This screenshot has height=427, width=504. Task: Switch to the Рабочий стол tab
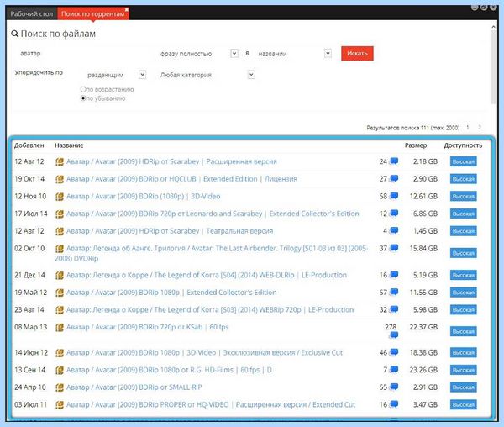[32, 13]
